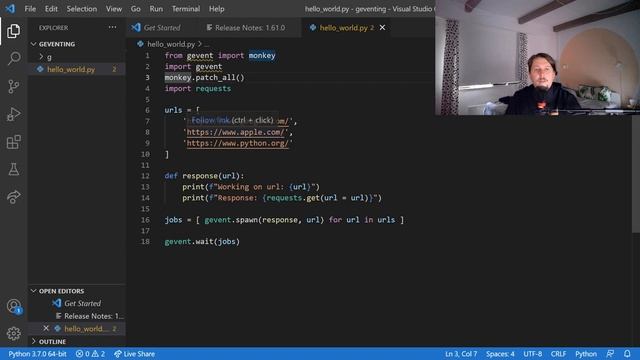Switch to the Get Started tab

(x=162, y=28)
